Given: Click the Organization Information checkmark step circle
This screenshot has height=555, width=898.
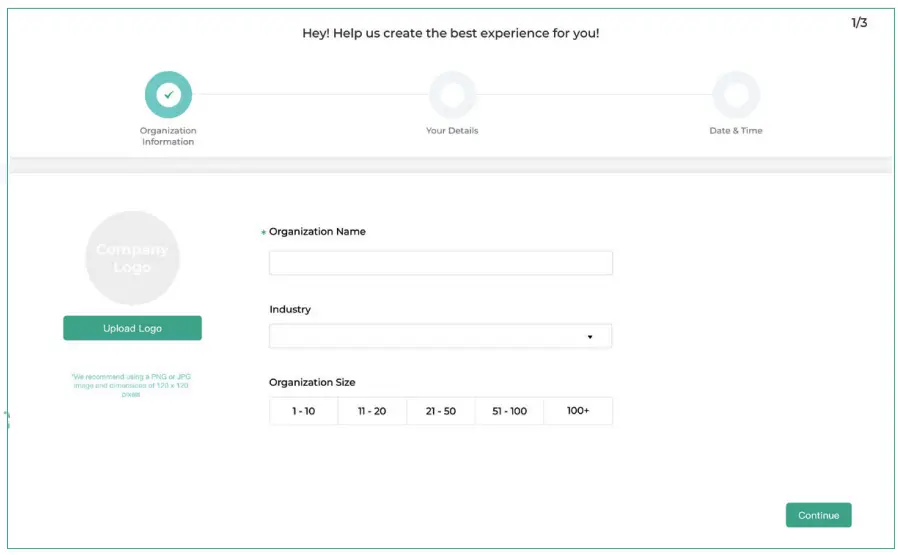Looking at the screenshot, I should coord(168,95).
